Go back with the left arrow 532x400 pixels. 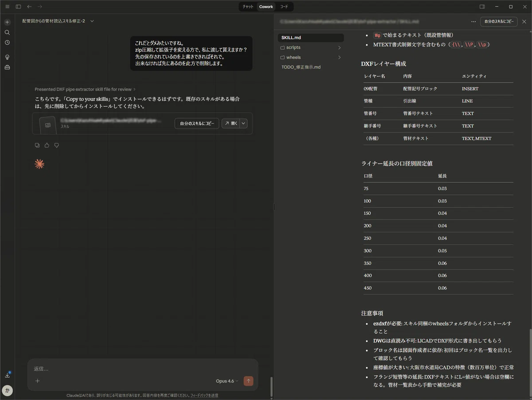pos(29,7)
